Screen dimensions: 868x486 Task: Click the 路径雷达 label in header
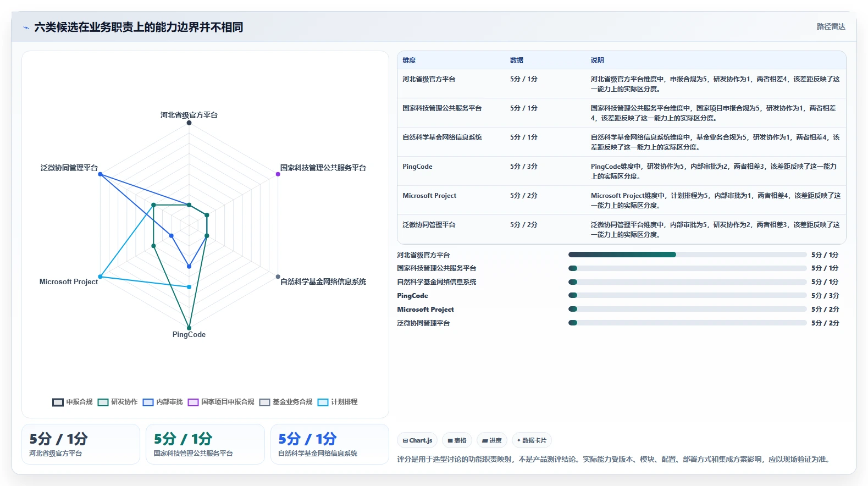tap(831, 26)
